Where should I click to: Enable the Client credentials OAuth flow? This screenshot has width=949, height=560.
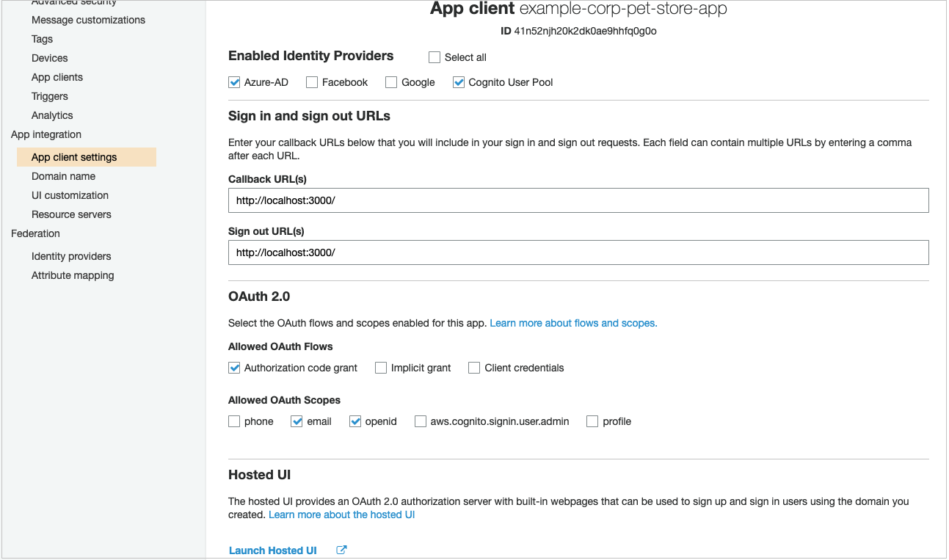pos(473,367)
